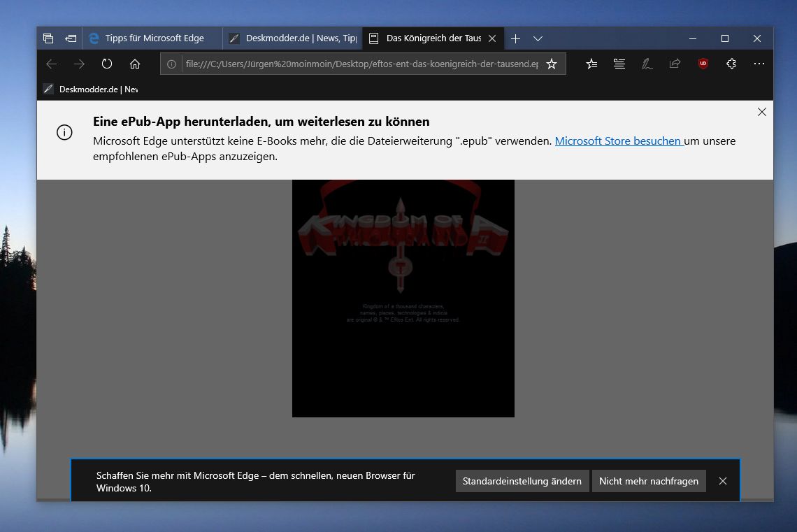Close the Das Königreich der Taus tab
The height and width of the screenshot is (532, 797).
492,38
